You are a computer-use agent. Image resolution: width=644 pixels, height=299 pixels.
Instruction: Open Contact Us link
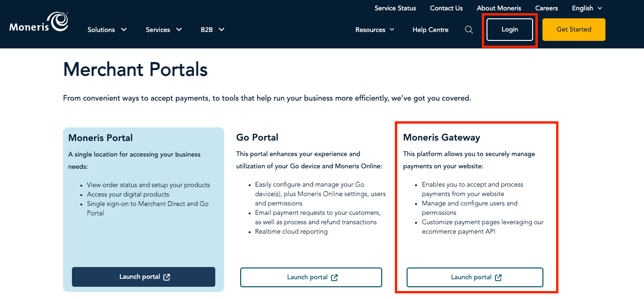[x=446, y=8]
